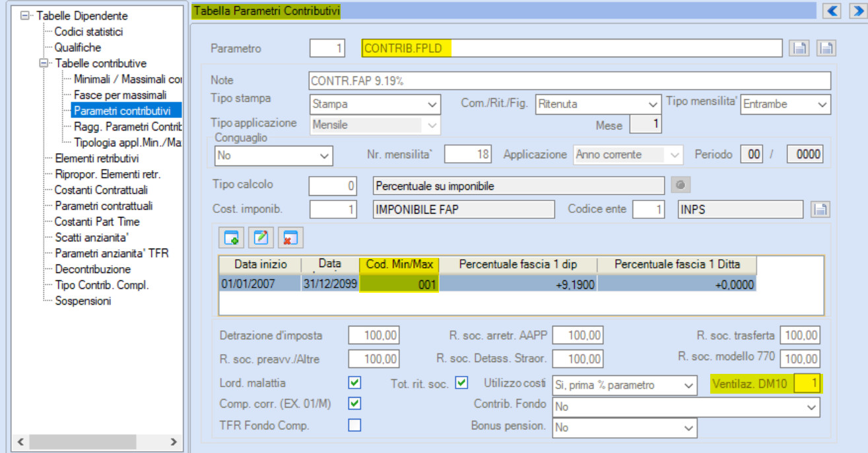
Task: Go to previous record with the left arrow
Action: point(832,11)
